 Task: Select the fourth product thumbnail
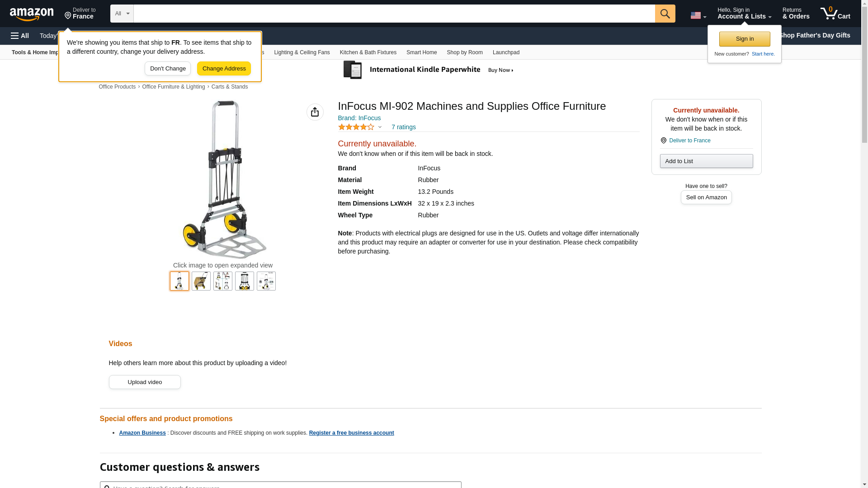click(x=244, y=281)
